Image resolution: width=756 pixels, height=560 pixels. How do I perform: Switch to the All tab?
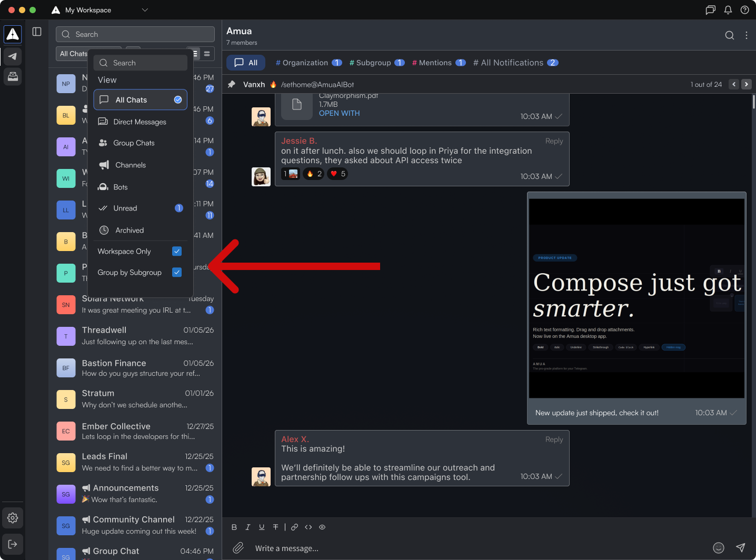(246, 63)
